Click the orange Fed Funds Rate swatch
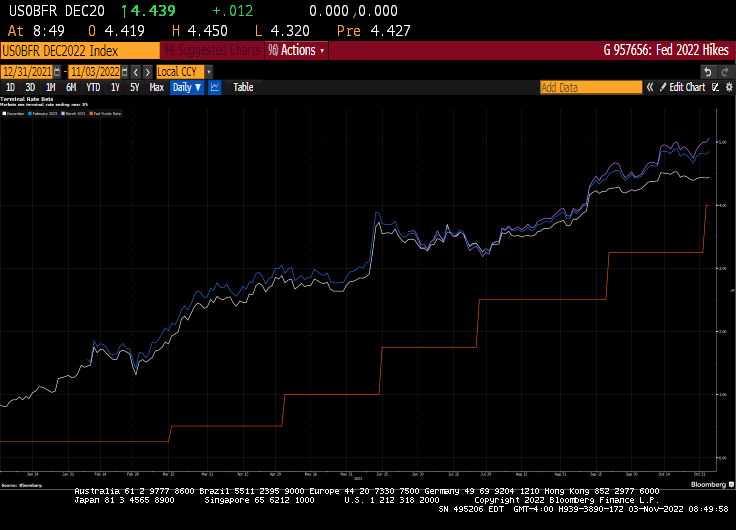 (x=92, y=114)
